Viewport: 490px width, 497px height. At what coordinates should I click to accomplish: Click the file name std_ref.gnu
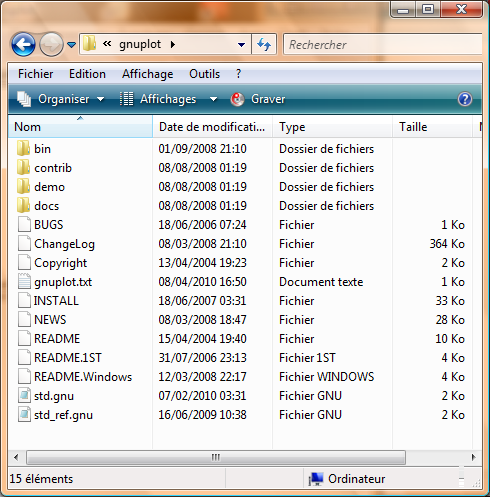coord(63,415)
